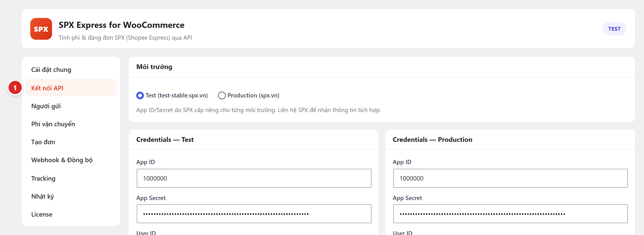Click the 'Credentials — Production' heading

[x=432, y=139]
